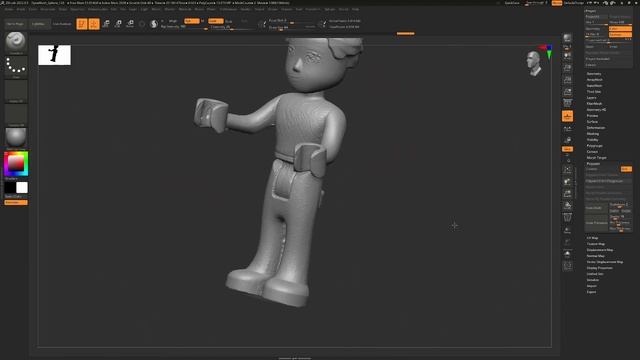Click the white color swatch
The width and height of the screenshot is (640, 360).
(22, 188)
